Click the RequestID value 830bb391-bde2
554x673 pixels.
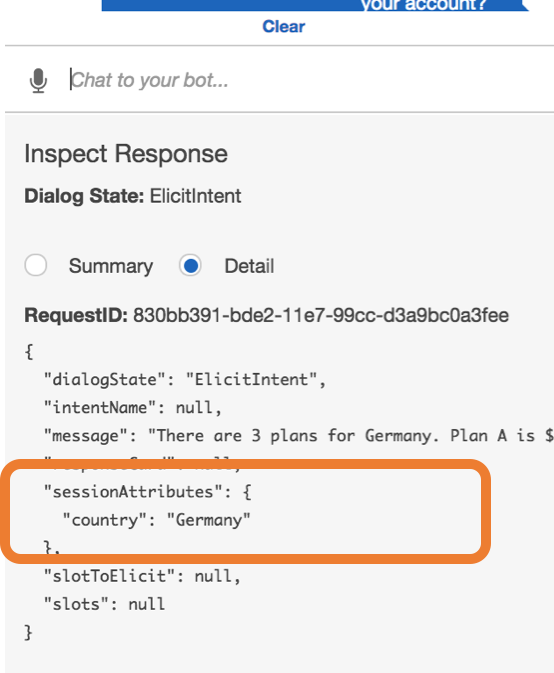point(321,315)
